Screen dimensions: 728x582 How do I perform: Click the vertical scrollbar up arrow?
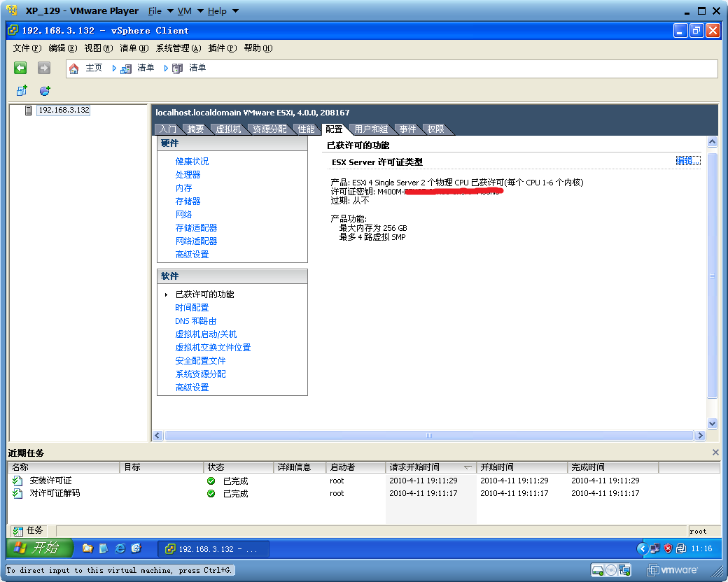tap(712, 142)
